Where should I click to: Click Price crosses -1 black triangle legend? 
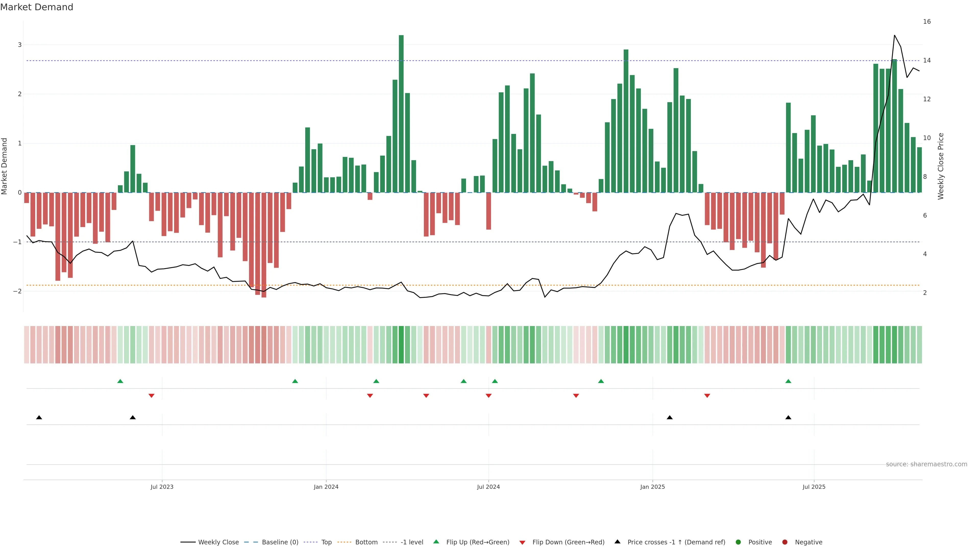point(617,542)
